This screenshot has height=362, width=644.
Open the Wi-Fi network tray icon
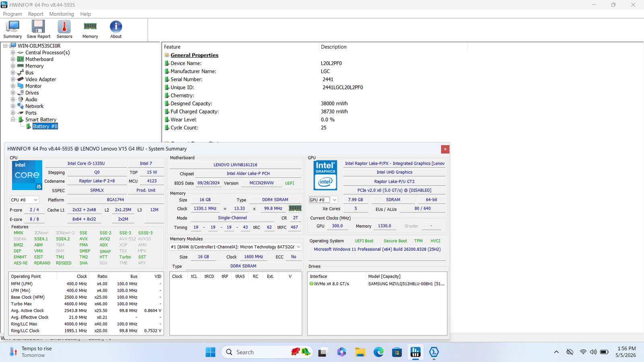(583, 352)
